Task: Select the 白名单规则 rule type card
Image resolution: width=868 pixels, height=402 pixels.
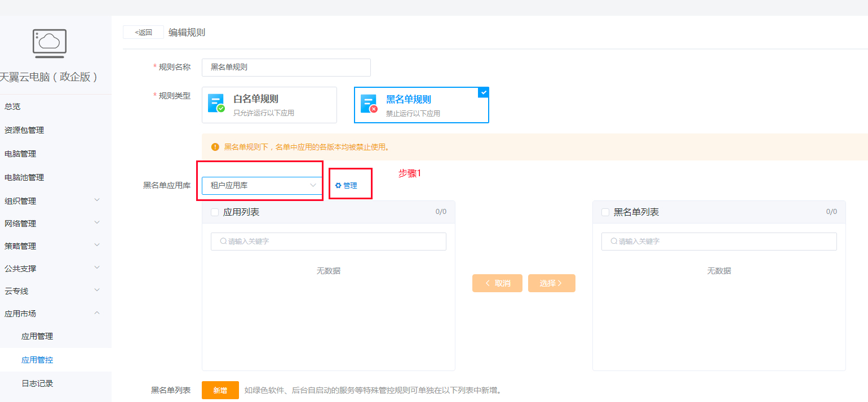Action: pyautogui.click(x=269, y=105)
